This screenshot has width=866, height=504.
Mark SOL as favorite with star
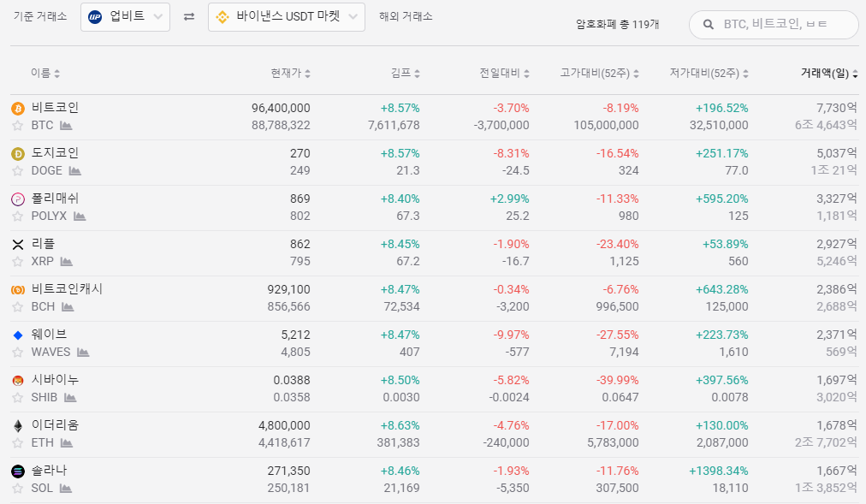point(17,488)
